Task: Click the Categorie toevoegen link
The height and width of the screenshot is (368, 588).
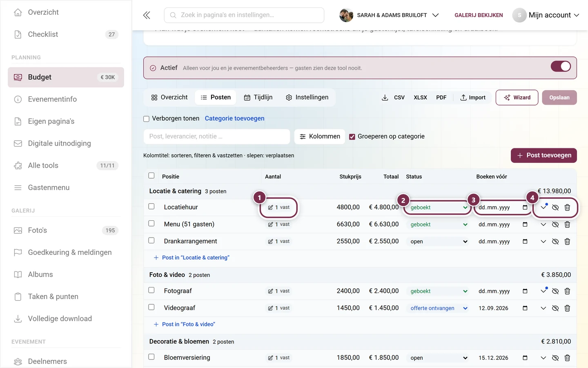Action: point(234,119)
